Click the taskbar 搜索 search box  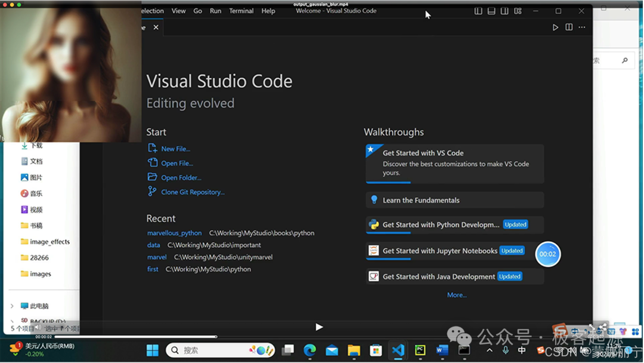pyautogui.click(x=221, y=350)
